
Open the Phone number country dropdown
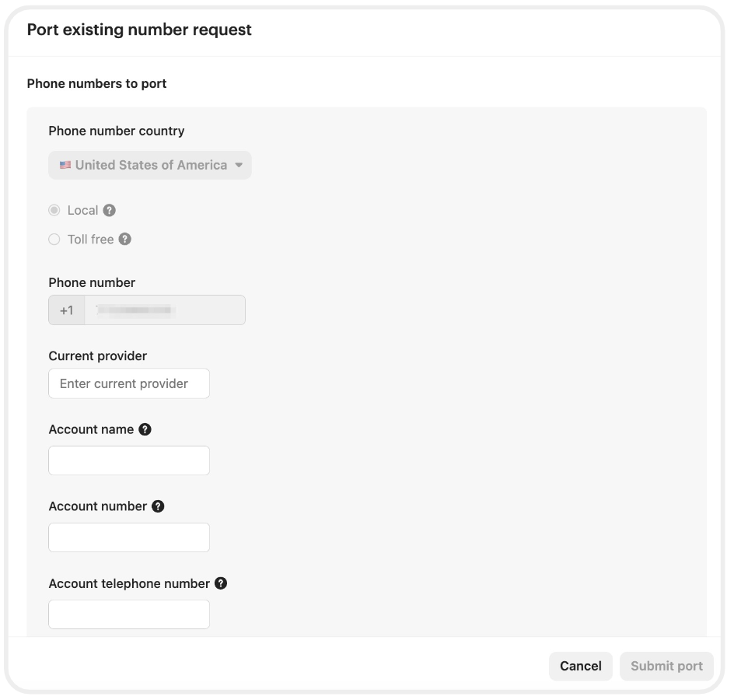point(150,165)
